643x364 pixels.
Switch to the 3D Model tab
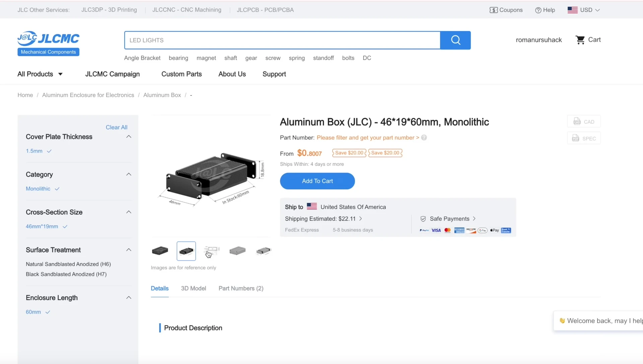pyautogui.click(x=194, y=288)
